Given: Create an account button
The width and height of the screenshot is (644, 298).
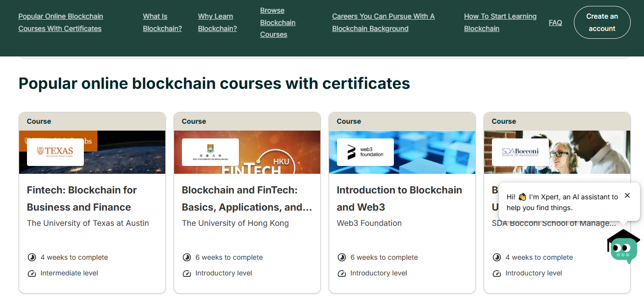Looking at the screenshot, I should pos(602,23).
